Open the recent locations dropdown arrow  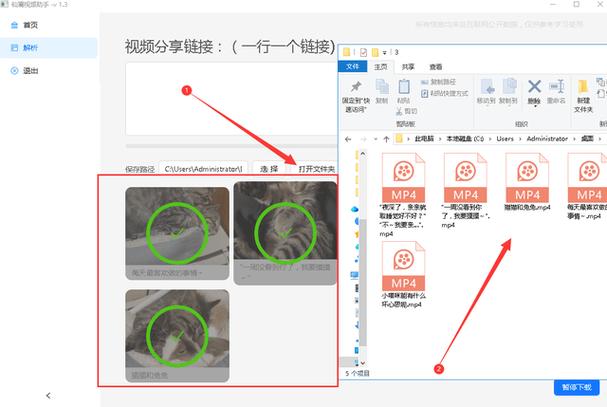(x=375, y=139)
